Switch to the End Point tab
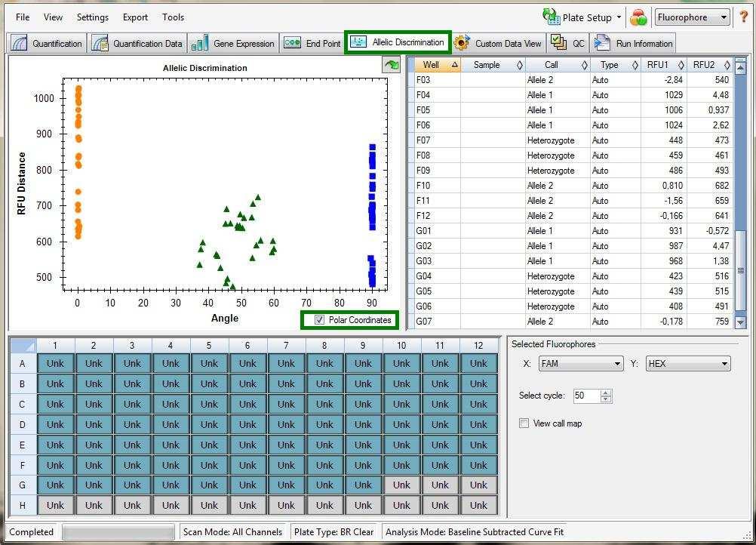This screenshot has height=545, width=756. (312, 44)
